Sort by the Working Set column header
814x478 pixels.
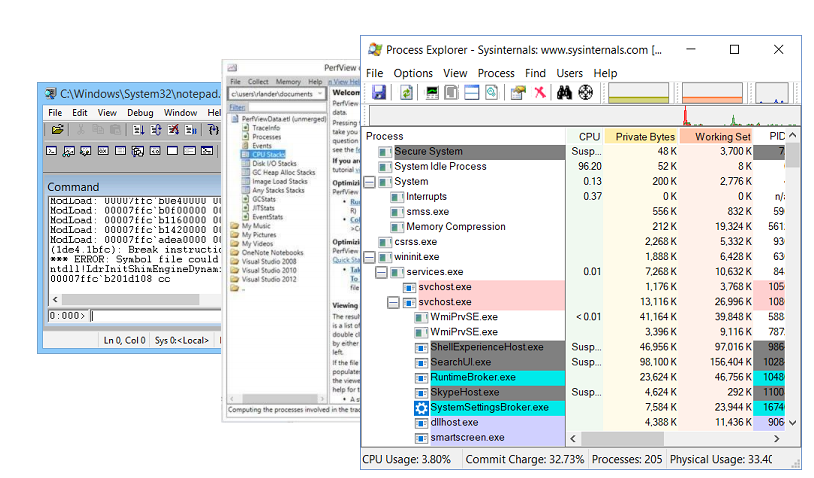click(716, 136)
